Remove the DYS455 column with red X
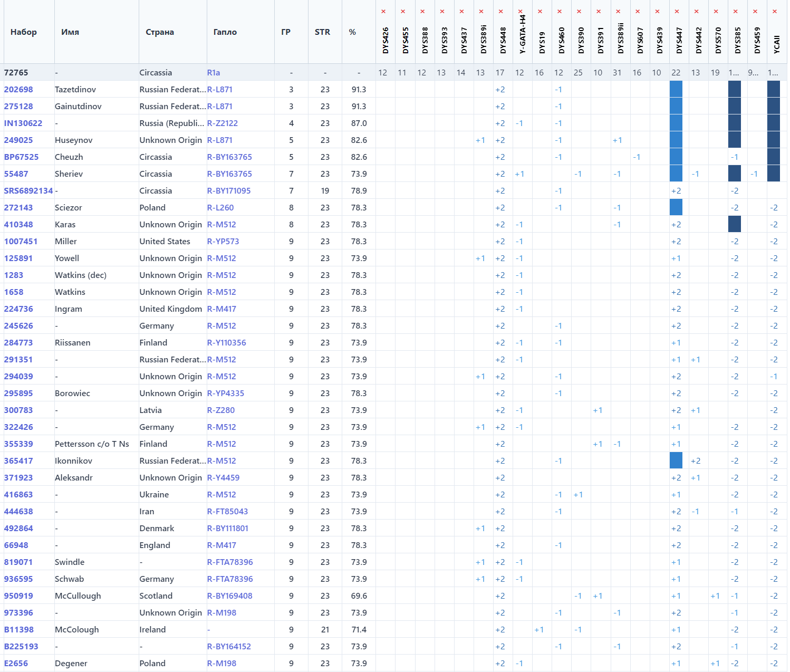The height and width of the screenshot is (672, 790). tap(403, 12)
